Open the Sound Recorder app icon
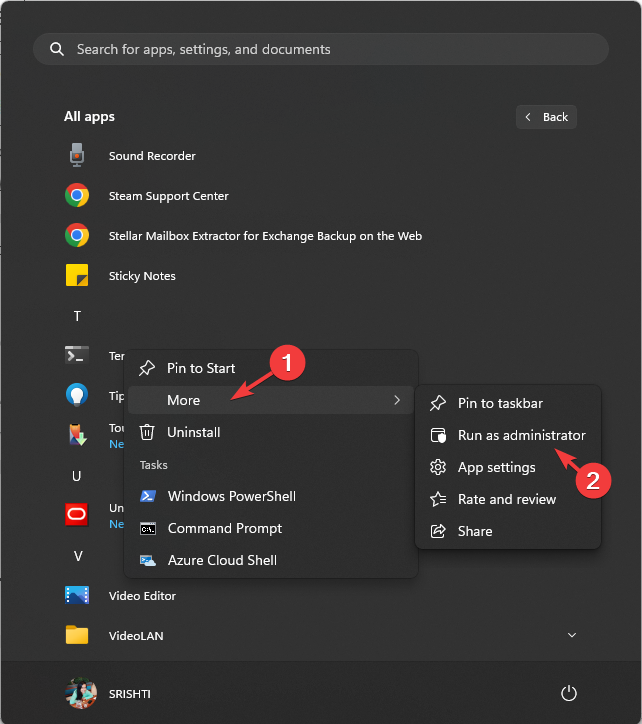This screenshot has width=642, height=724. pyautogui.click(x=77, y=156)
